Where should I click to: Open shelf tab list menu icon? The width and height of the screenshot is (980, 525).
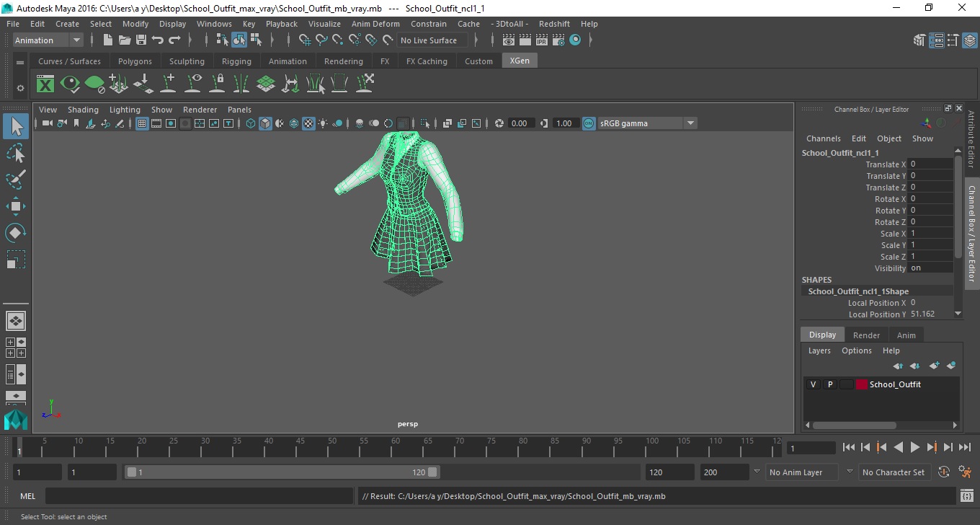(x=20, y=63)
